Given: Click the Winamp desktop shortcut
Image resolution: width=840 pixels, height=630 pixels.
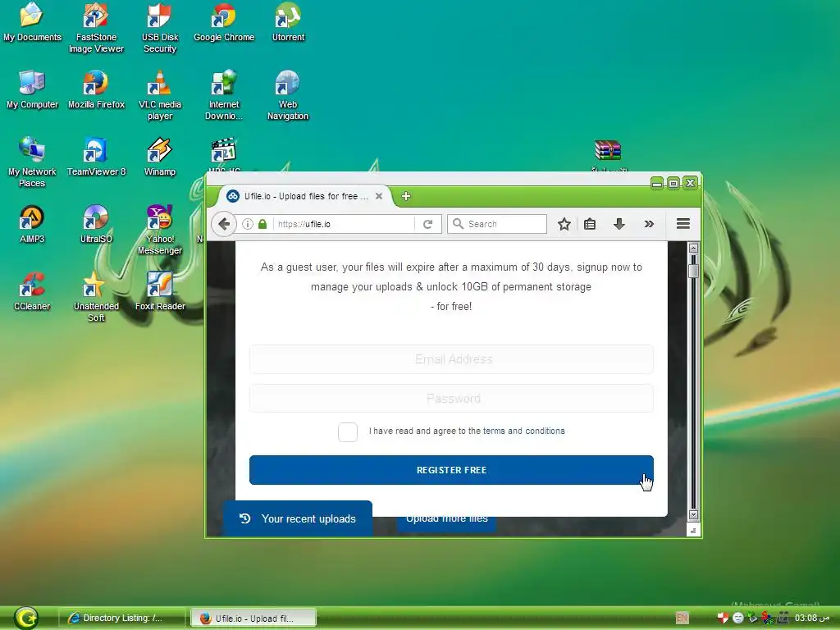Looking at the screenshot, I should tap(160, 157).
